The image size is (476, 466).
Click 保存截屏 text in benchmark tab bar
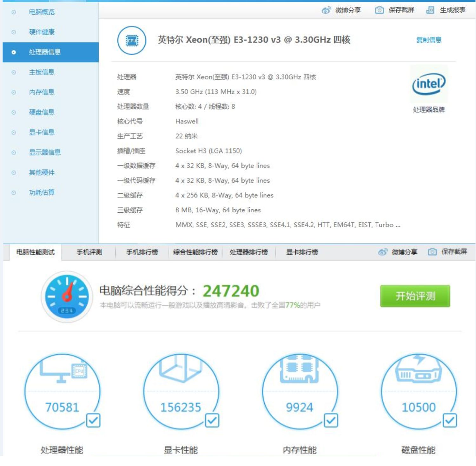point(454,252)
